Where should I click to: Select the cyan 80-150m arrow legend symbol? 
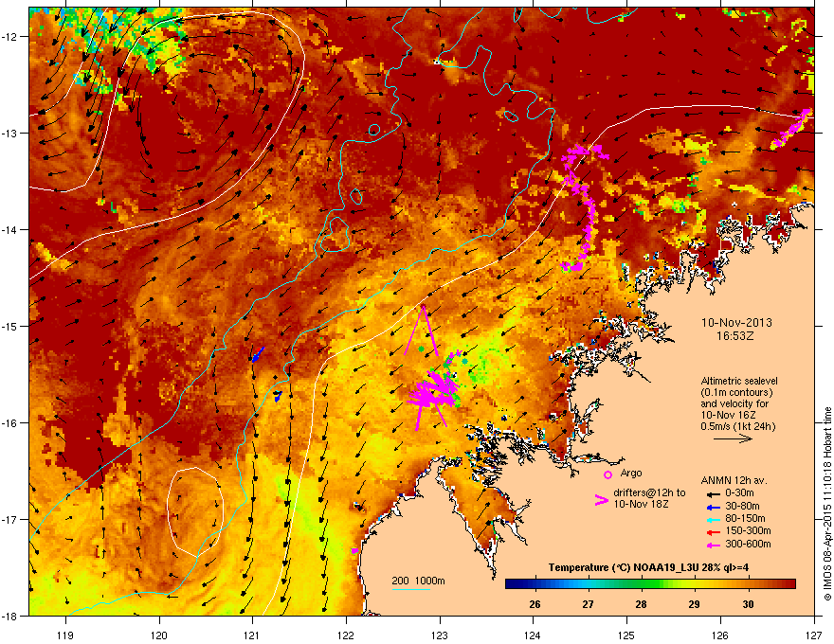pos(714,519)
